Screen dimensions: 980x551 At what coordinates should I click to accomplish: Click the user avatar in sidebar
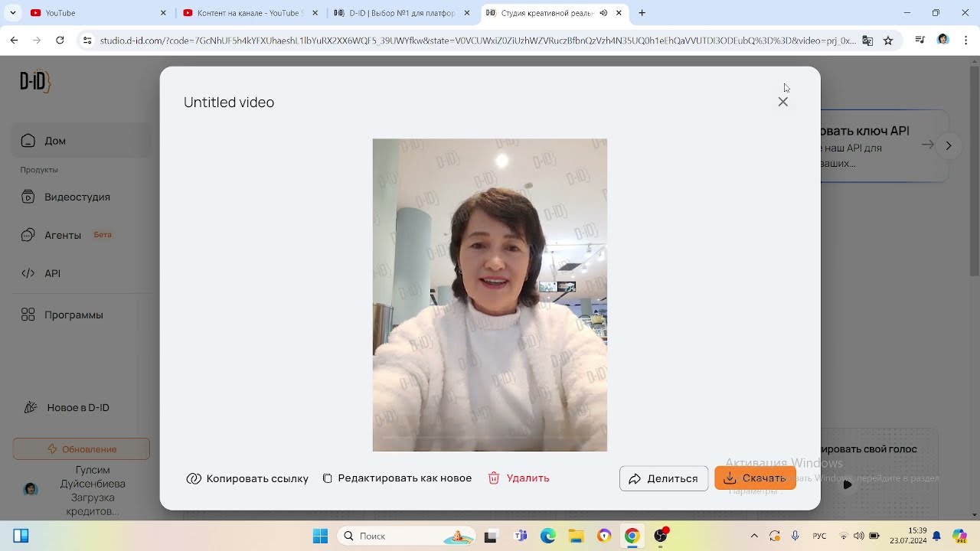31,489
